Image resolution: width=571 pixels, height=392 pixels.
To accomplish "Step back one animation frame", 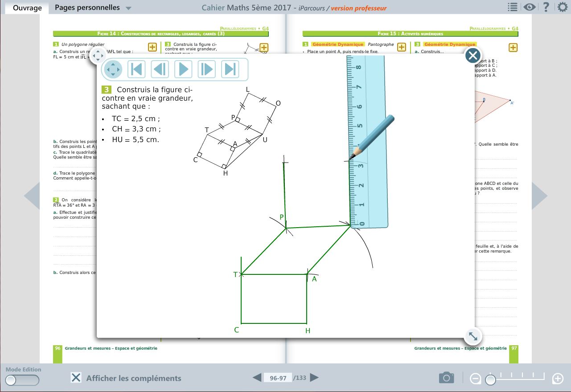I will point(160,69).
